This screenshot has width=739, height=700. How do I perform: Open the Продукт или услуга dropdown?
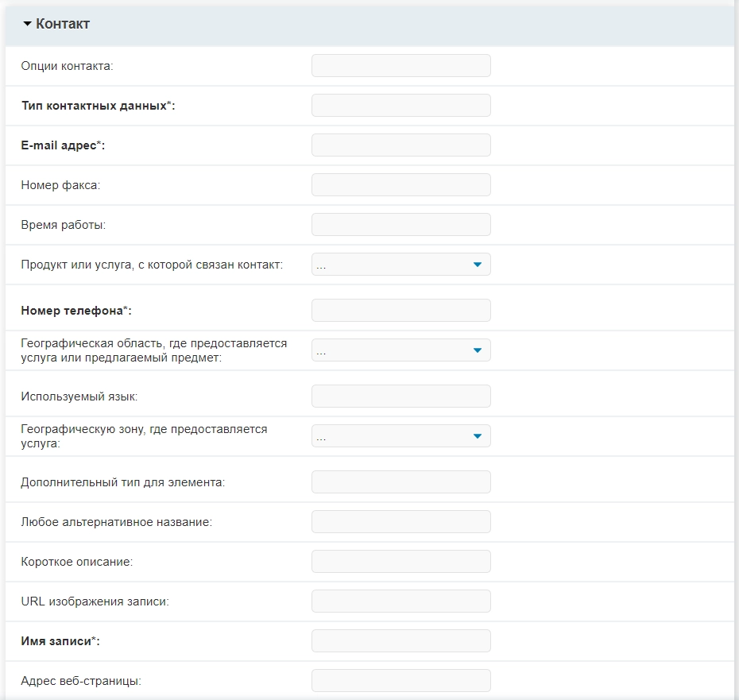point(401,265)
